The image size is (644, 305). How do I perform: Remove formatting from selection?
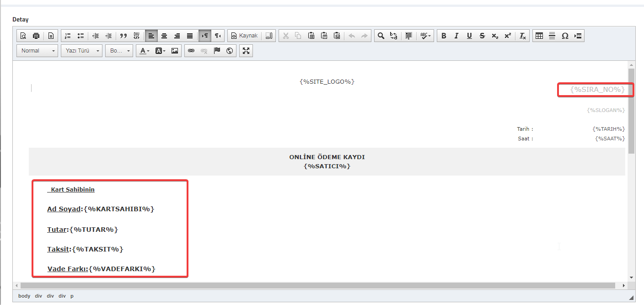pyautogui.click(x=523, y=36)
